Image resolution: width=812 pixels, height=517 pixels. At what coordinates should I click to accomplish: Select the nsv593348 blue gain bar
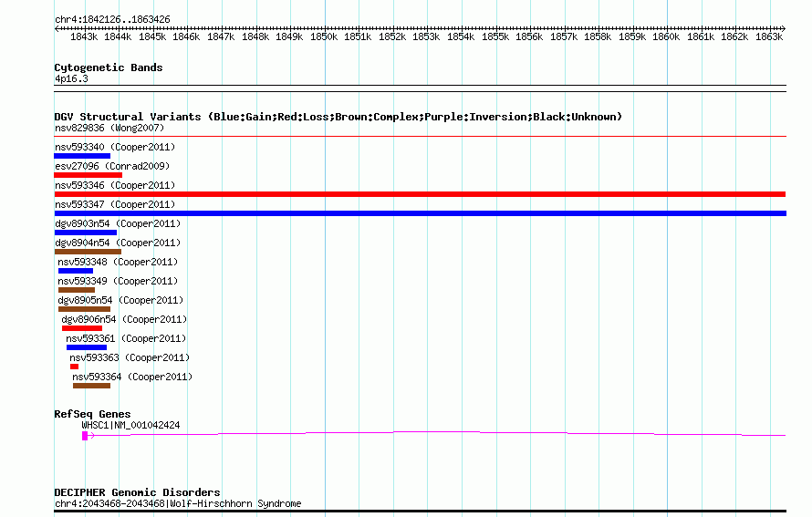[76, 271]
